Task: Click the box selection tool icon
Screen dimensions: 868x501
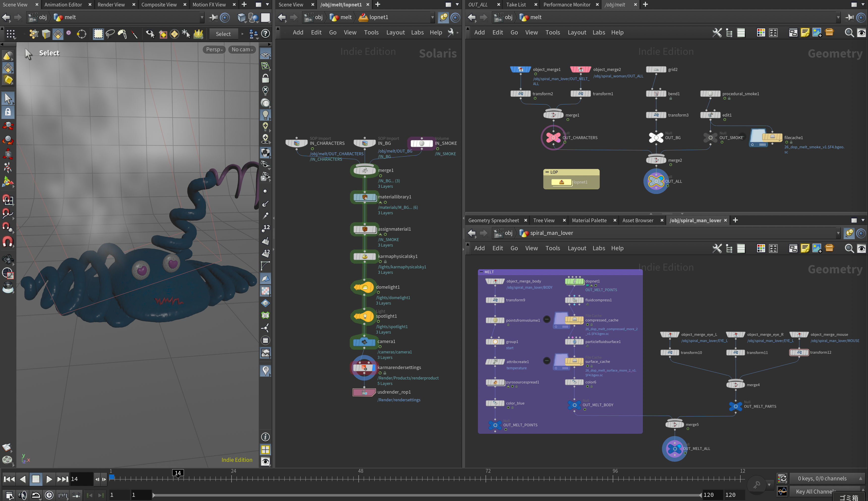Action: [x=98, y=34]
